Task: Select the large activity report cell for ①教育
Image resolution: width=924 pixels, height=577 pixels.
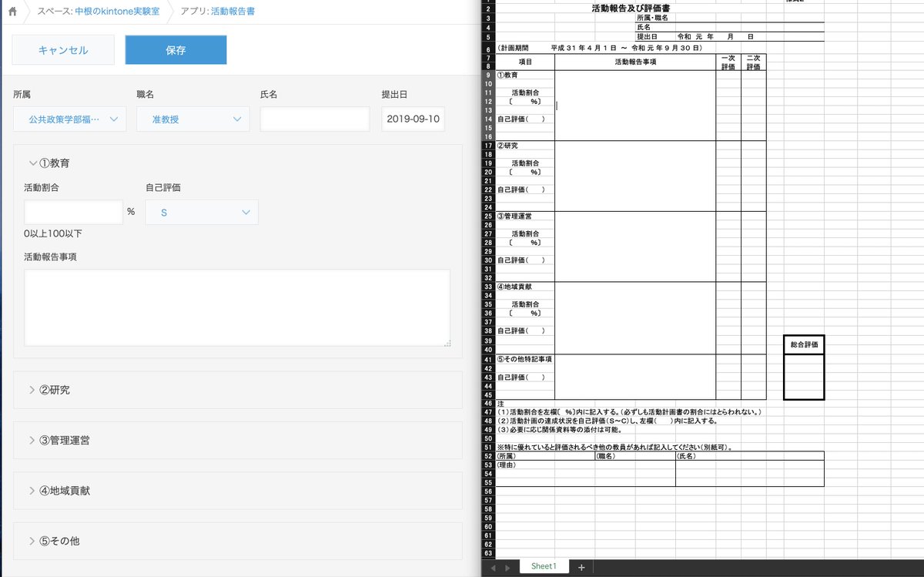Action: 635,106
